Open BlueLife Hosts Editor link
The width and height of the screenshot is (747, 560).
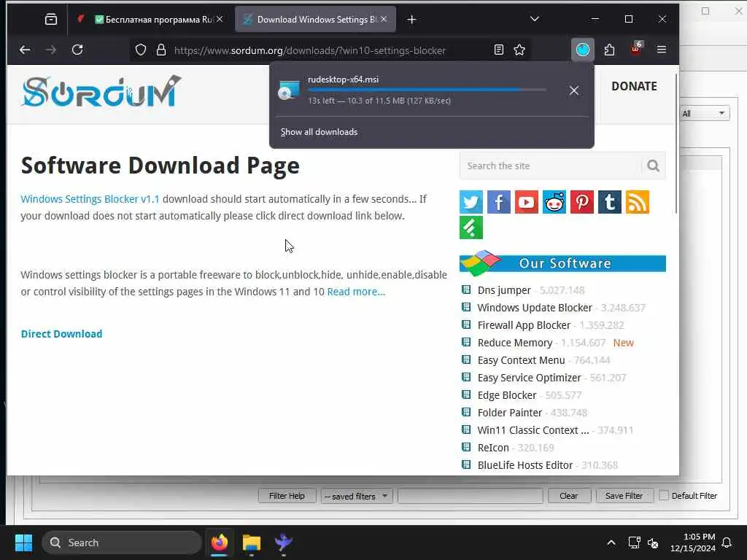coord(525,465)
